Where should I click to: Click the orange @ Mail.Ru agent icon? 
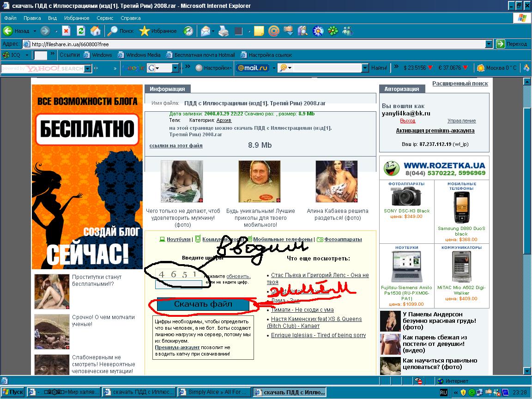pyautogui.click(x=273, y=31)
